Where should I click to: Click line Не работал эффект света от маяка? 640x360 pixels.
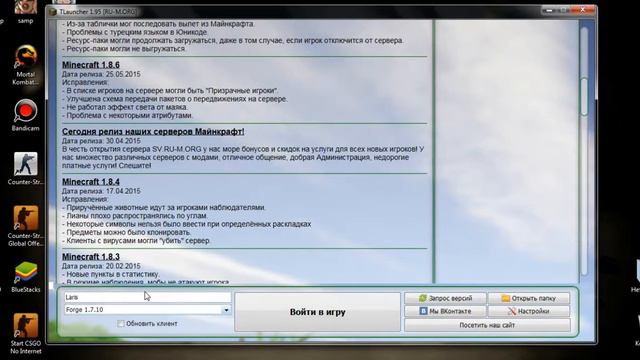(125, 107)
